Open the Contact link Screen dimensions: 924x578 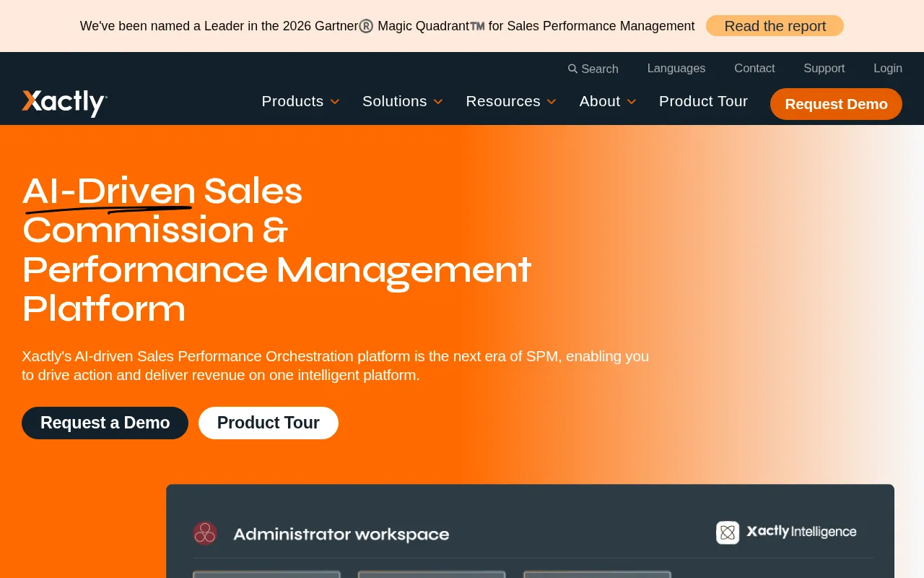click(x=754, y=68)
